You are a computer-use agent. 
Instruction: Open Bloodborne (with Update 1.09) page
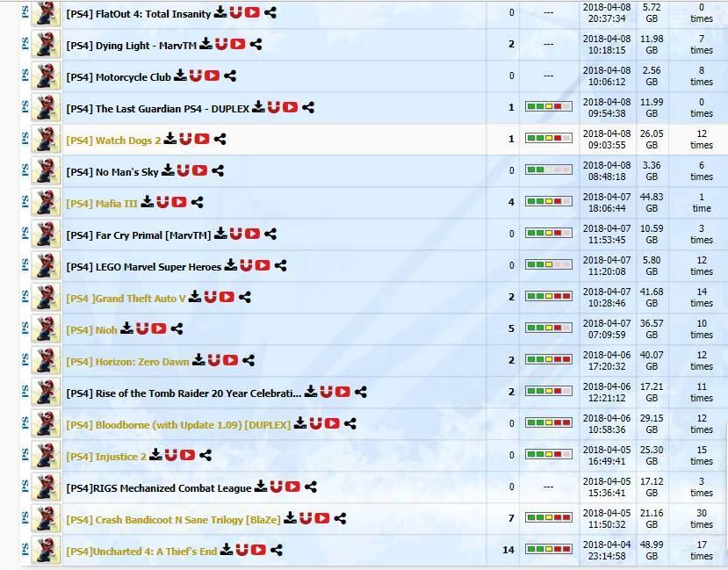(178, 424)
